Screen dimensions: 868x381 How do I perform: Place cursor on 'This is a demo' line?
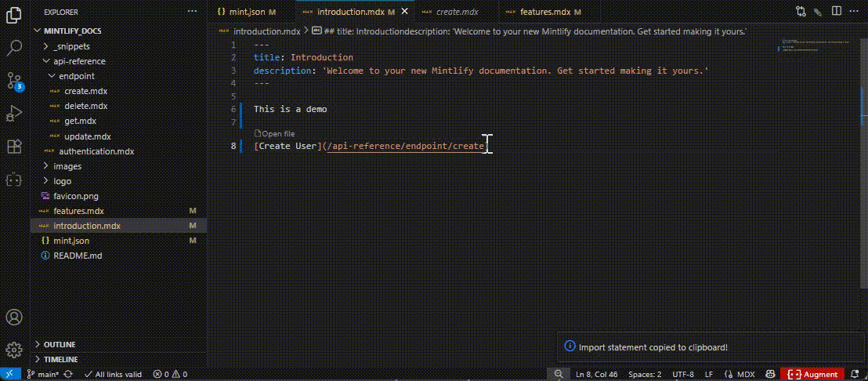(290, 109)
